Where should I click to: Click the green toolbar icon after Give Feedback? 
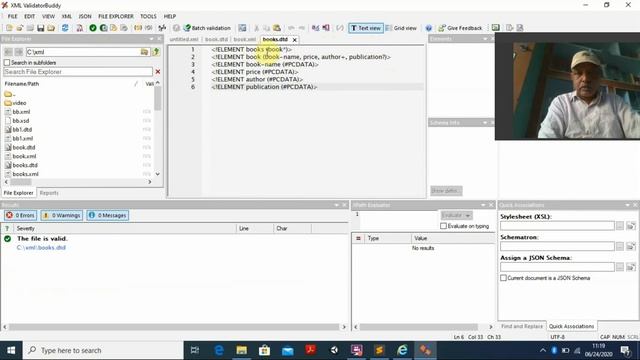click(x=496, y=28)
